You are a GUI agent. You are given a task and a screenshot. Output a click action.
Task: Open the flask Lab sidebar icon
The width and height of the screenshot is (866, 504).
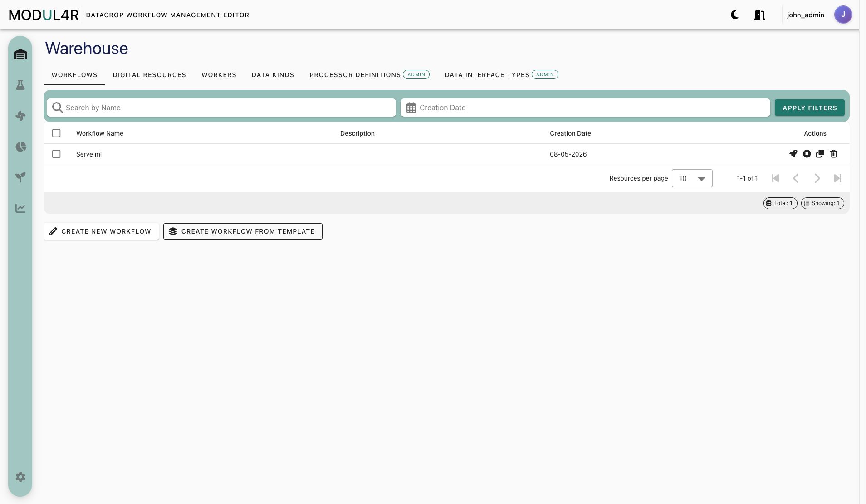[x=20, y=85]
